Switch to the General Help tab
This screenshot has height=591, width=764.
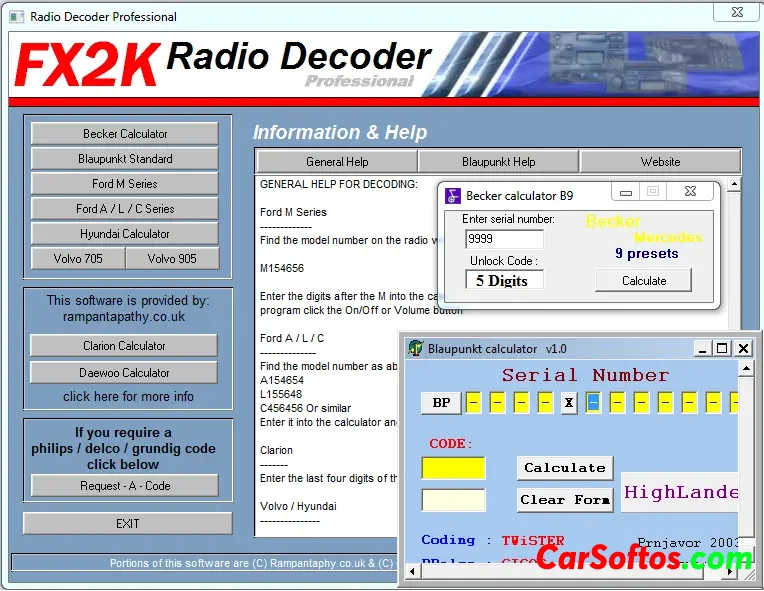point(337,162)
